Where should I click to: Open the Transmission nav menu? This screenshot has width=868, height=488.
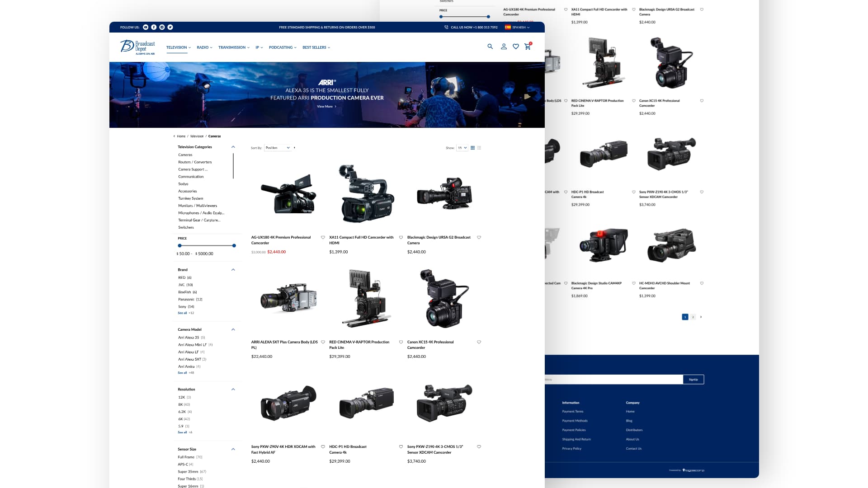tap(234, 47)
